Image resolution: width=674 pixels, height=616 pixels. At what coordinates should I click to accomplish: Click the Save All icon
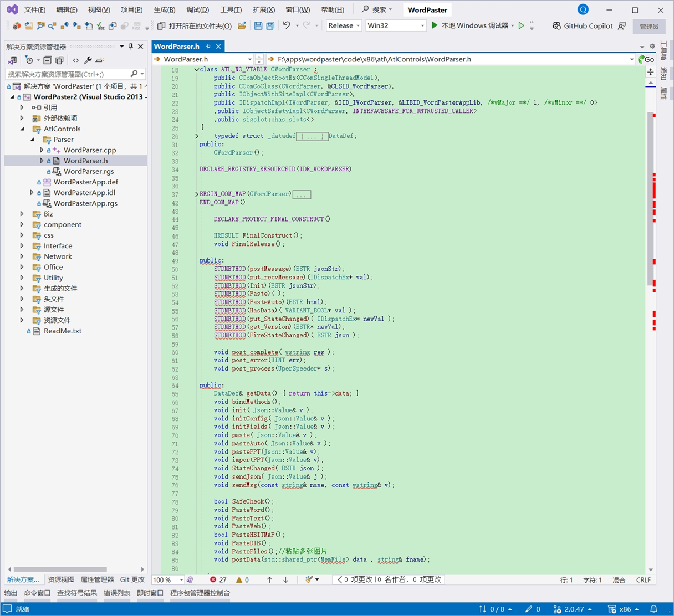[270, 25]
